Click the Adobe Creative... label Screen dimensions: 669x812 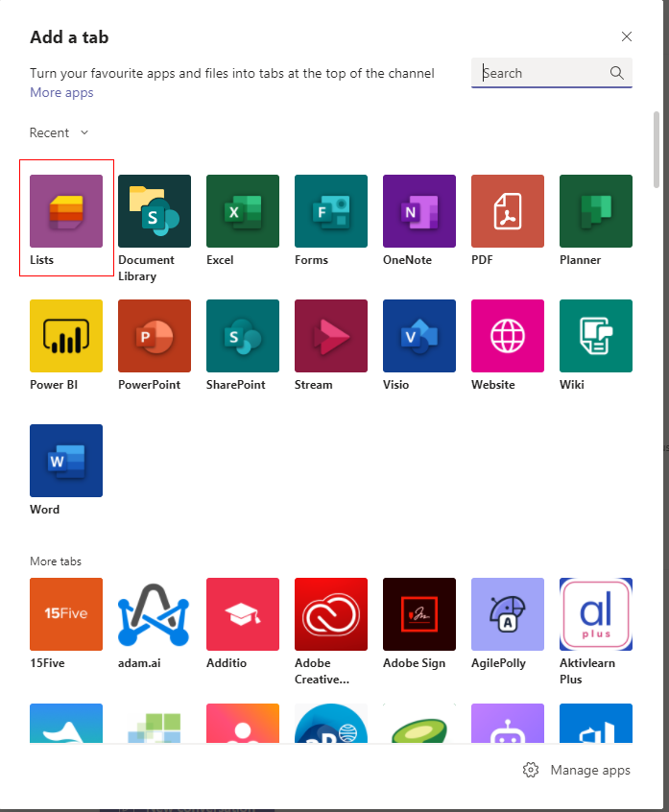323,671
